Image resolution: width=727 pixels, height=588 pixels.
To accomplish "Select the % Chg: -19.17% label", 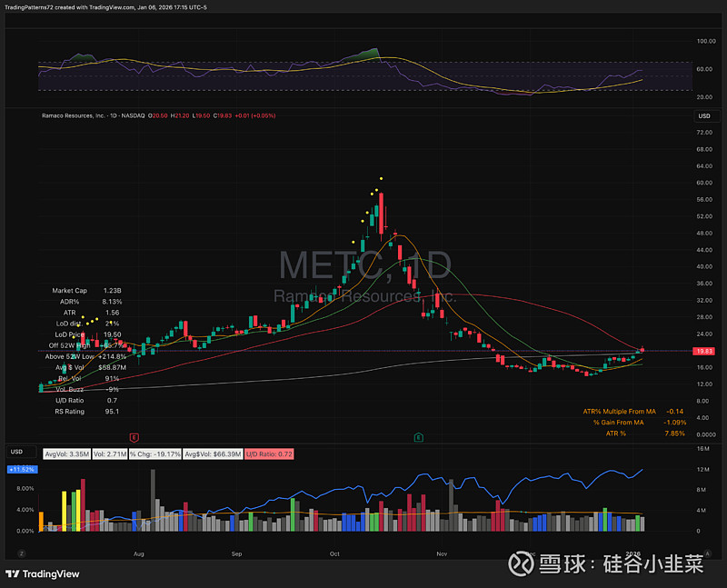I will pyautogui.click(x=154, y=454).
